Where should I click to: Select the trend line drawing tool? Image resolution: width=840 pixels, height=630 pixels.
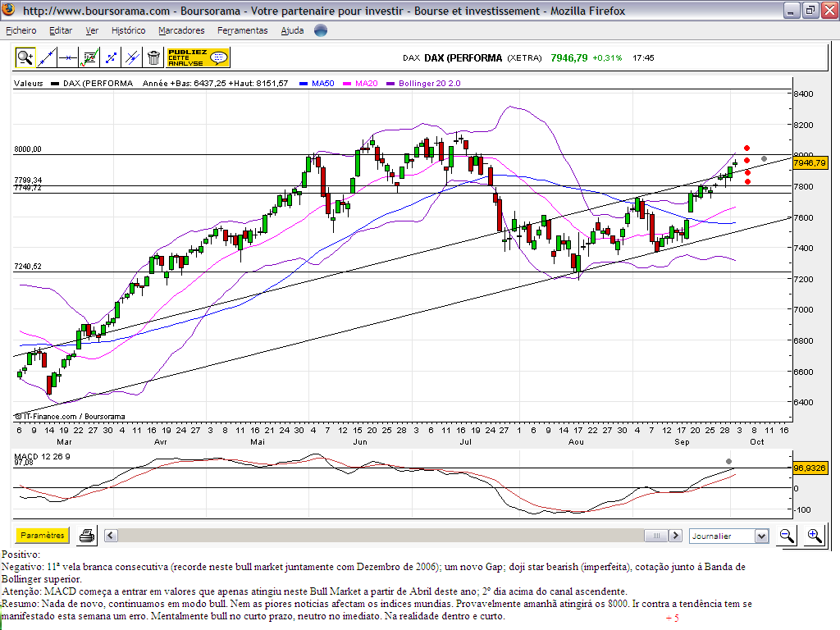click(47, 57)
